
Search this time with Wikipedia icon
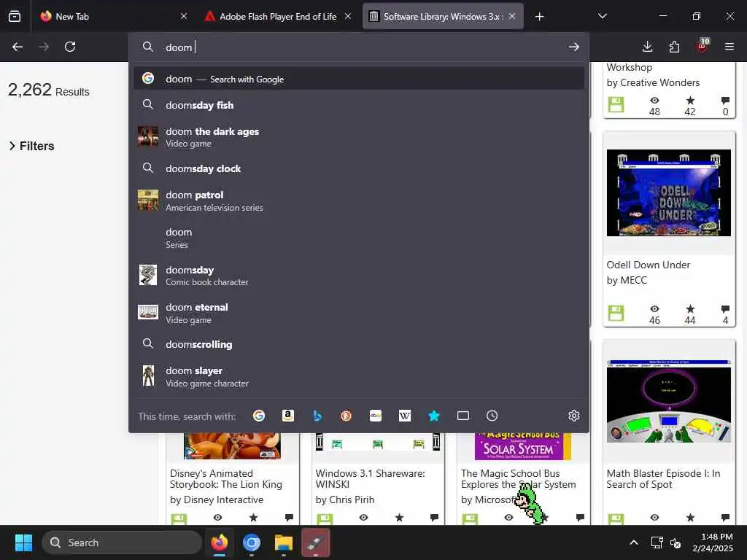click(x=404, y=416)
